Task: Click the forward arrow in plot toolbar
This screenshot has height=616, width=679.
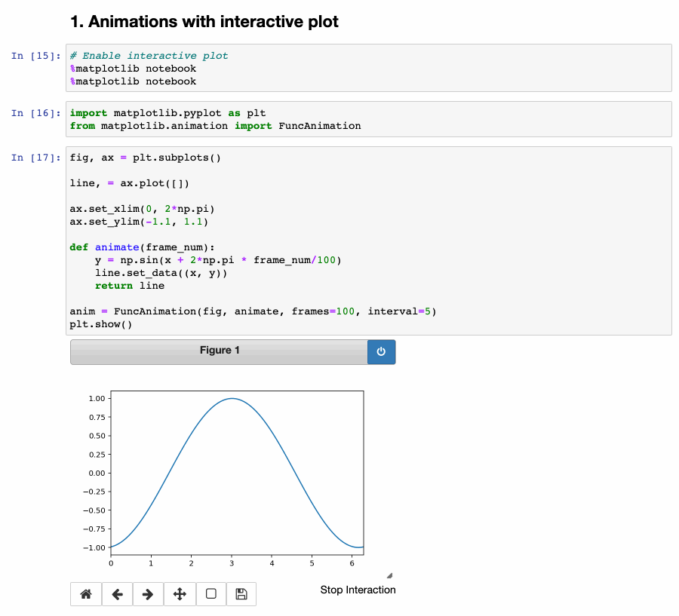Action: coord(148,594)
